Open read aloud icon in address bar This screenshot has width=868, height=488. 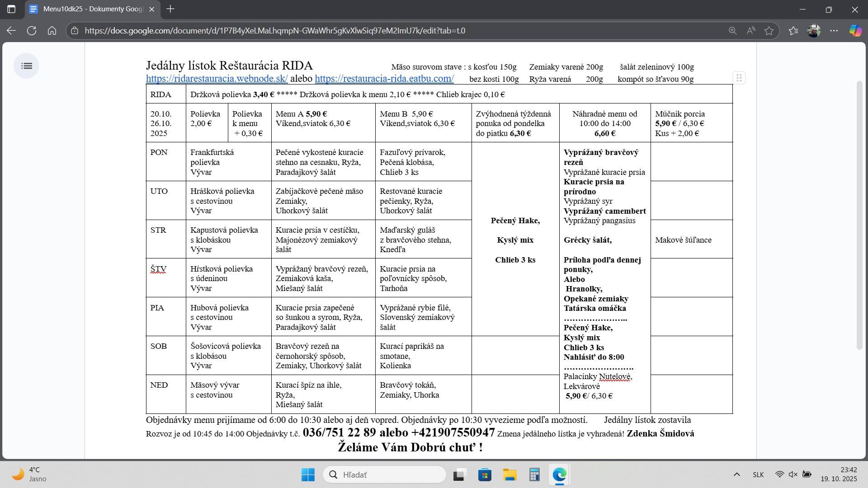pos(751,31)
